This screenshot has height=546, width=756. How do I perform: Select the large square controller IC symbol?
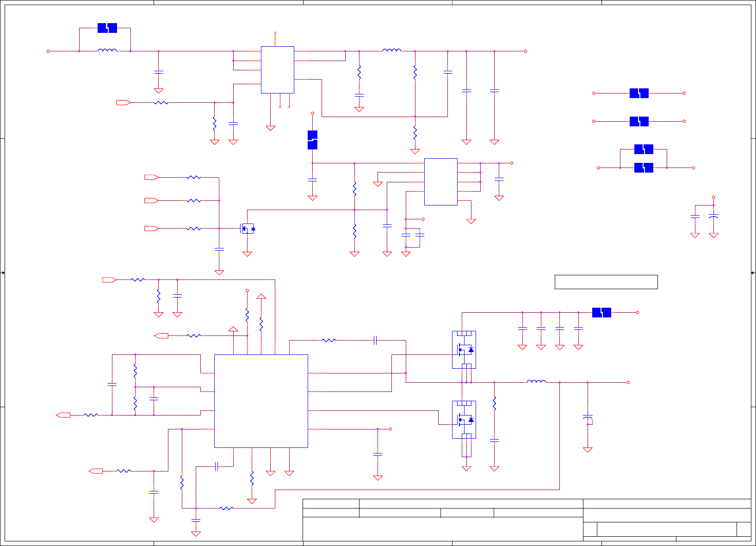coord(261,401)
